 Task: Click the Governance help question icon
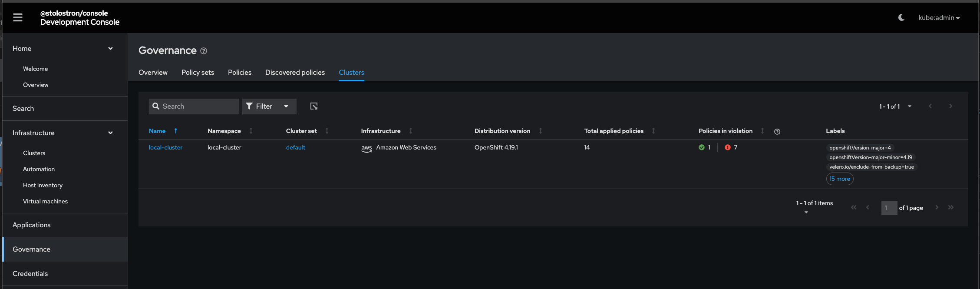point(204,51)
